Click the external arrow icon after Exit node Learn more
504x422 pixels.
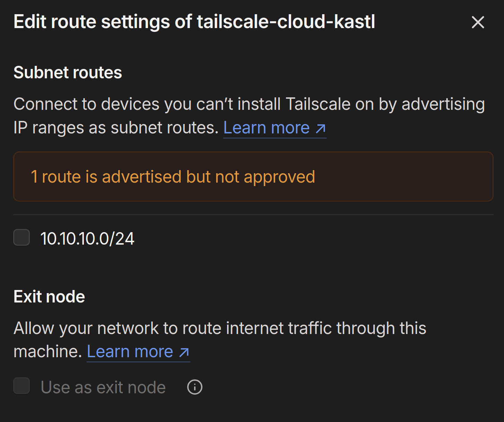[184, 352]
